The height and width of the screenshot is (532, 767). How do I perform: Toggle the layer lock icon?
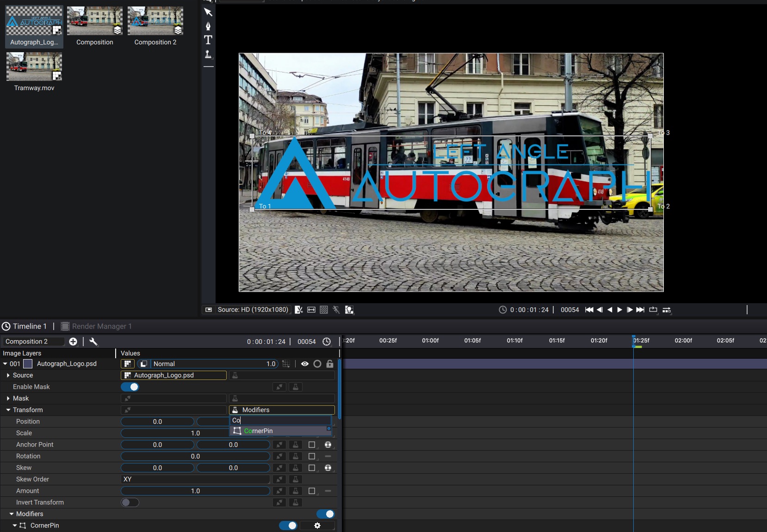tap(330, 364)
